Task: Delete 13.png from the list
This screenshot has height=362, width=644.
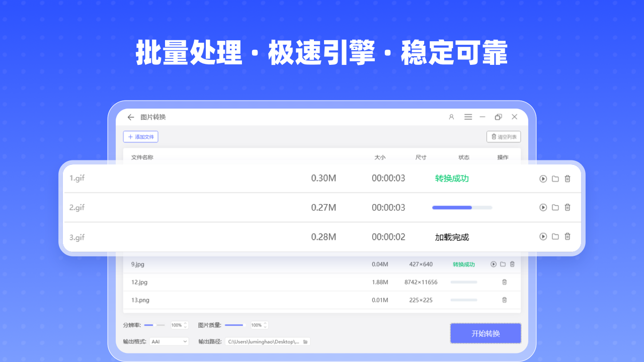Action: pos(504,300)
